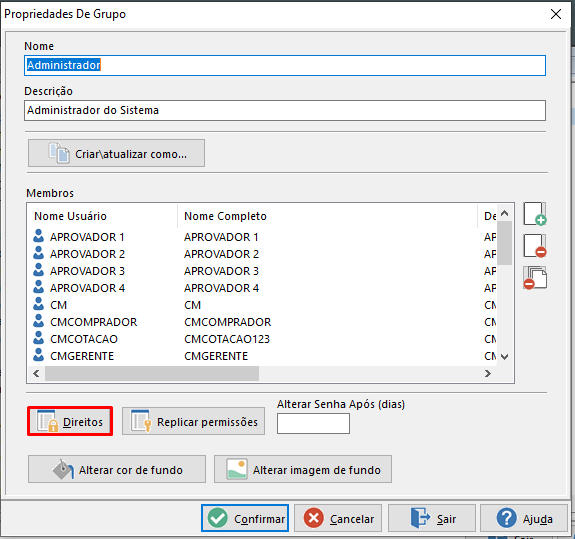
Task: Open Criar\atualizar como... button
Action: tap(116, 153)
